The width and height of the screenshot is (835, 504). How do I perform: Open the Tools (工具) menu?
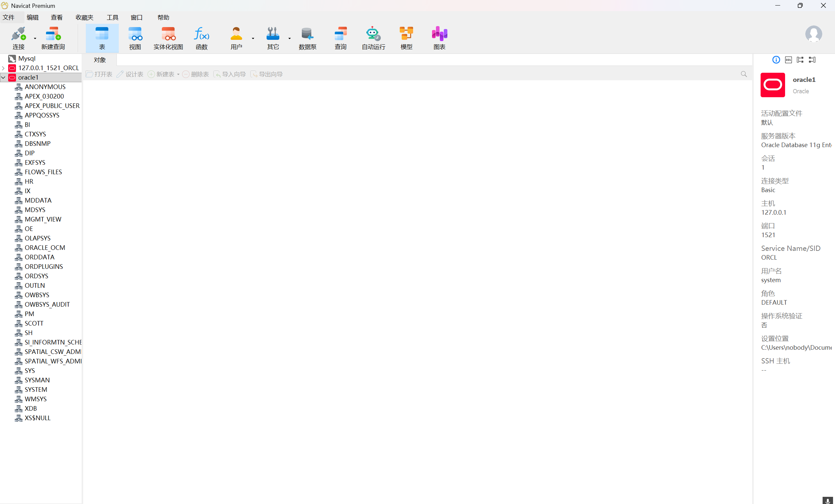click(x=113, y=17)
